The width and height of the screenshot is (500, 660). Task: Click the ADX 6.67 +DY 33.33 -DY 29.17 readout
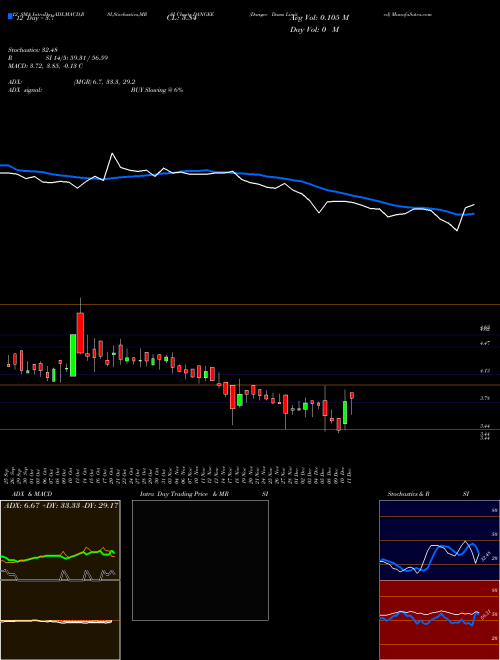point(61,506)
